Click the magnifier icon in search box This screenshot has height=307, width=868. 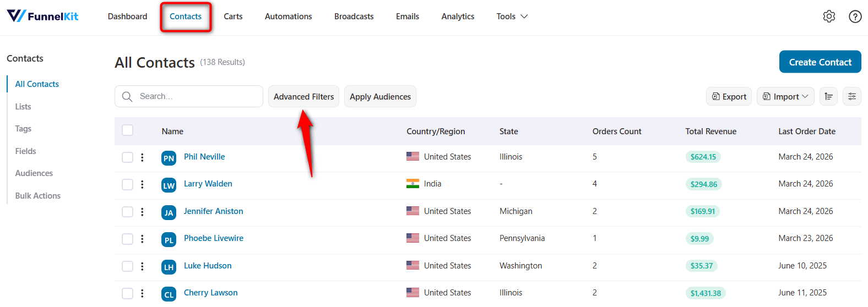pos(127,96)
